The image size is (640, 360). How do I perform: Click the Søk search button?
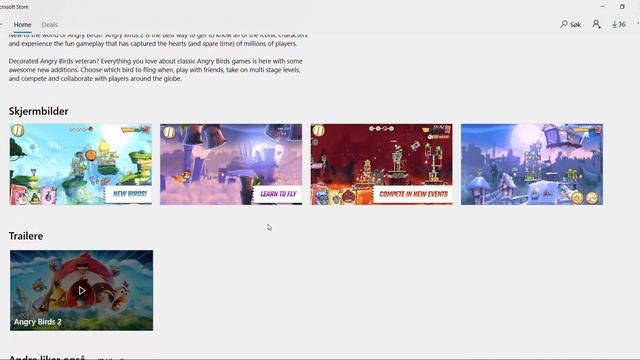pyautogui.click(x=570, y=24)
